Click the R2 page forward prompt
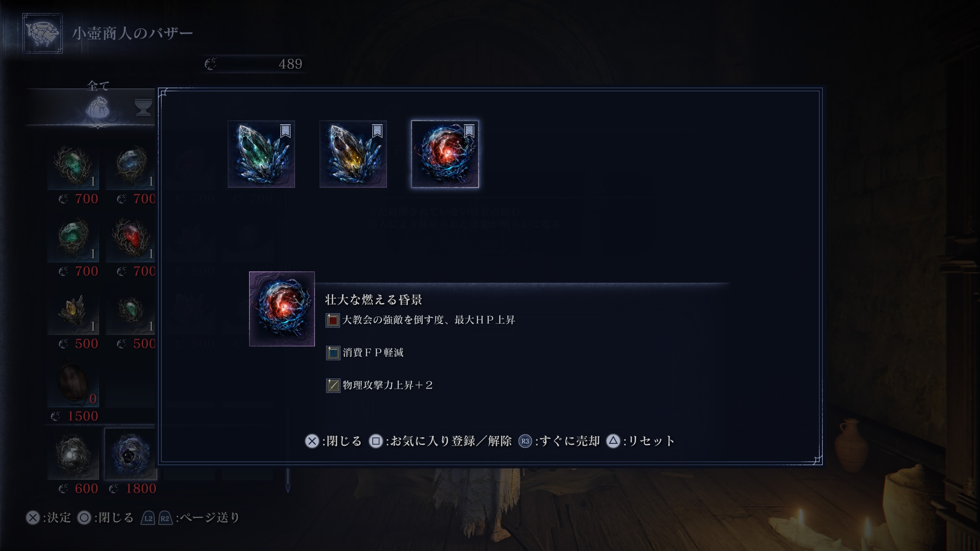 point(165,518)
